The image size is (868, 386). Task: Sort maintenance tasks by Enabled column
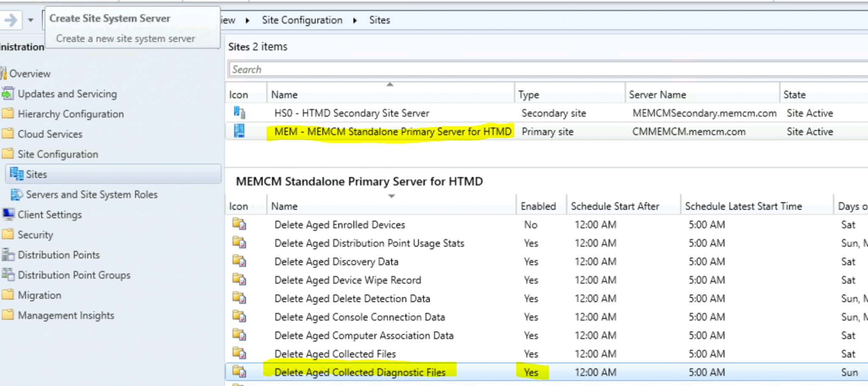[541, 206]
